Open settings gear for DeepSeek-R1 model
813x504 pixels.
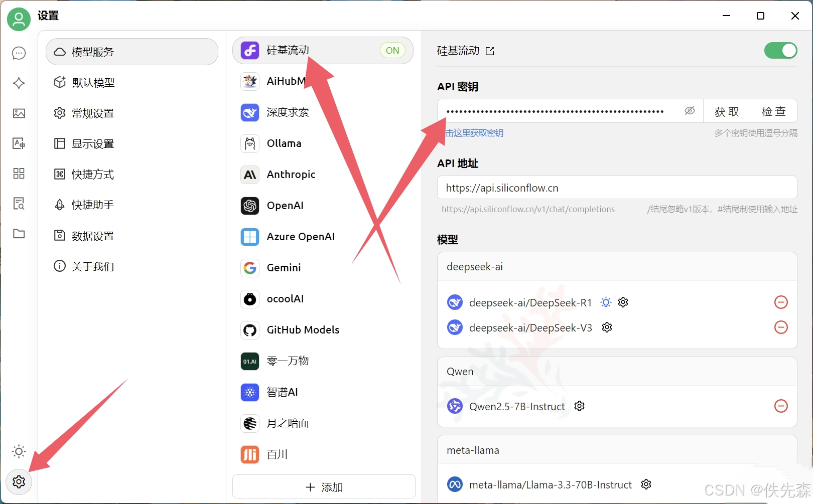pos(623,302)
